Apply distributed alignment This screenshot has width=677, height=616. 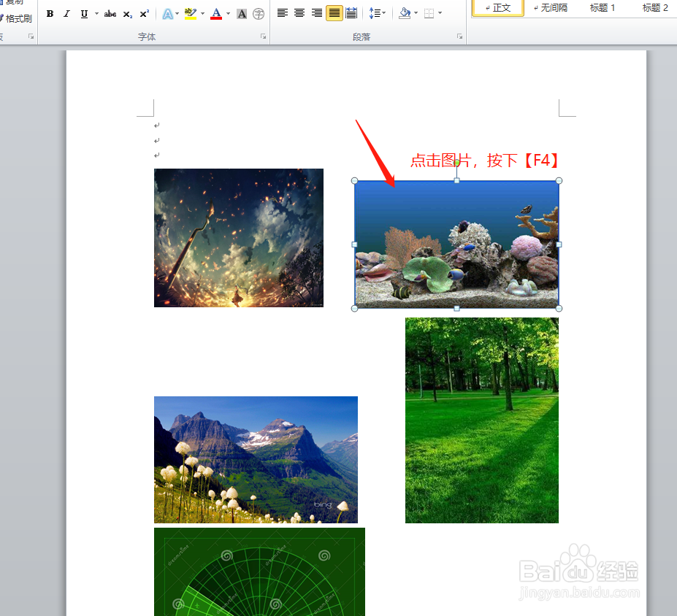point(351,13)
